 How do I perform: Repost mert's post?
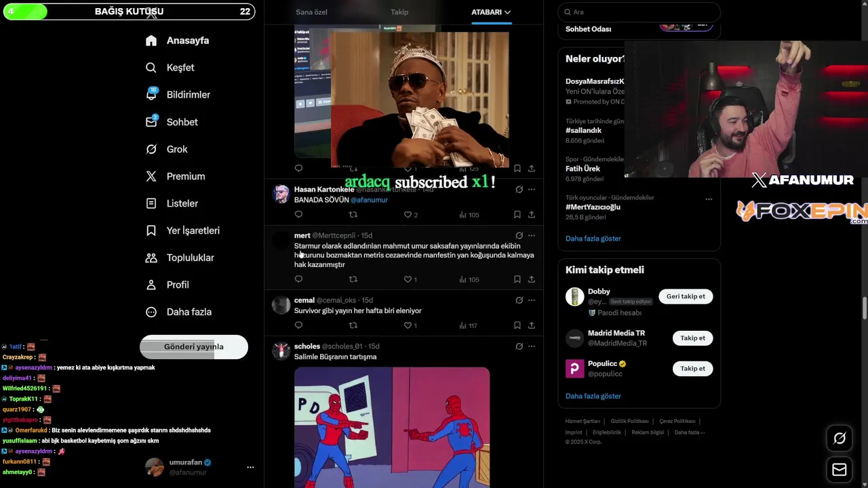[x=353, y=279]
